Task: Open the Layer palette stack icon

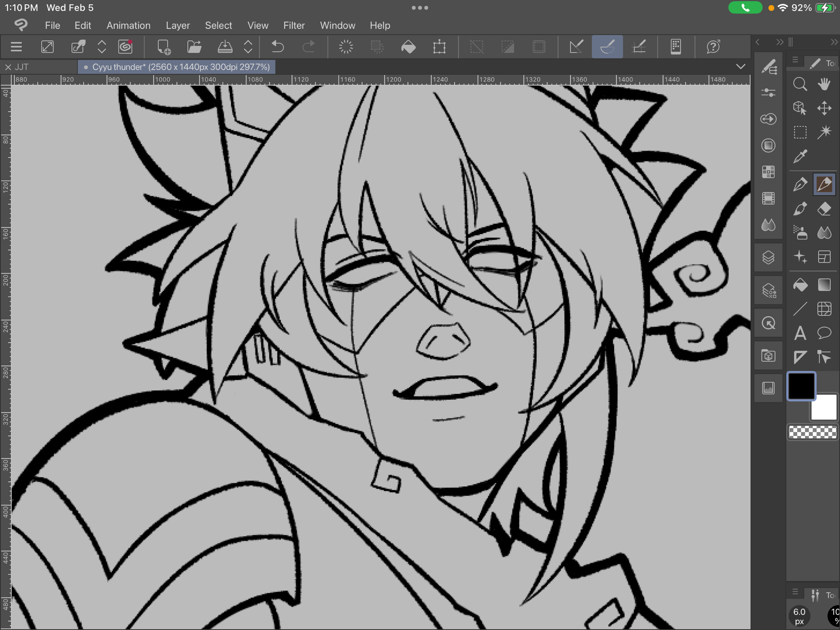Action: coord(769,257)
